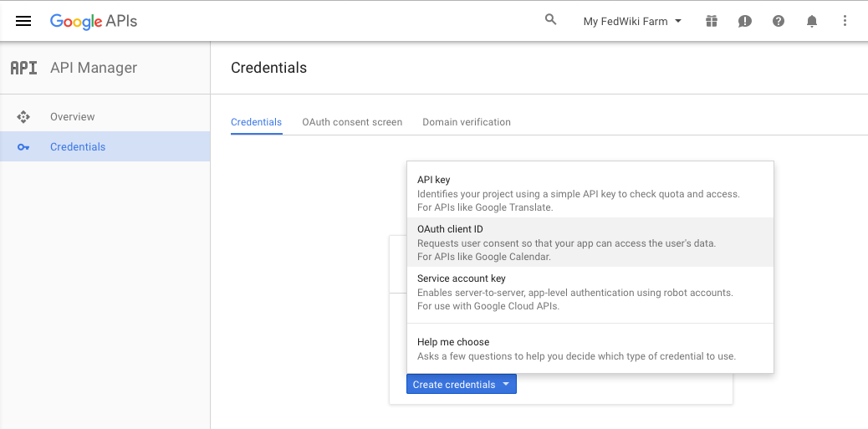
Task: Click the Overview icon in sidebar
Action: coord(23,117)
